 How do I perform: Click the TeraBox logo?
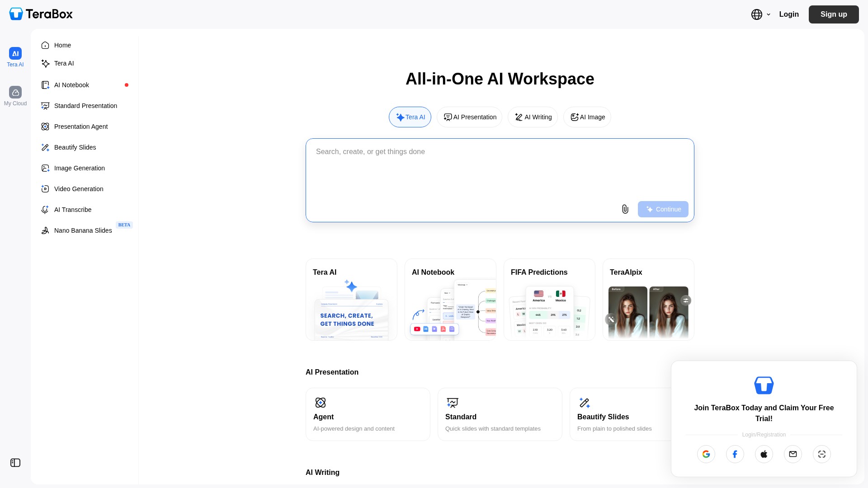click(x=41, y=14)
